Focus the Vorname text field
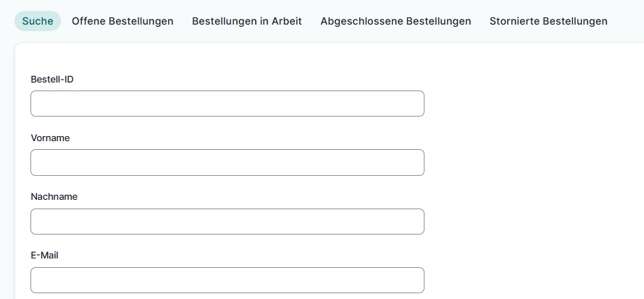The height and width of the screenshot is (299, 644). click(x=227, y=162)
